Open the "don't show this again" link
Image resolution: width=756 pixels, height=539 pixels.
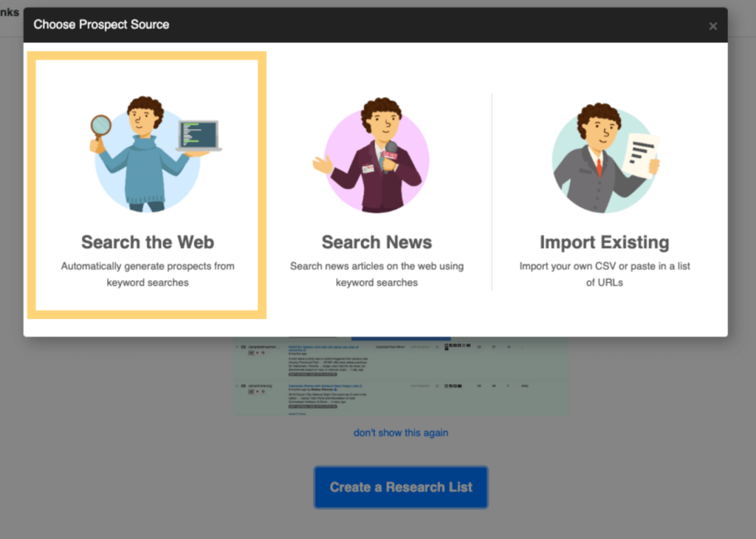pyautogui.click(x=400, y=433)
